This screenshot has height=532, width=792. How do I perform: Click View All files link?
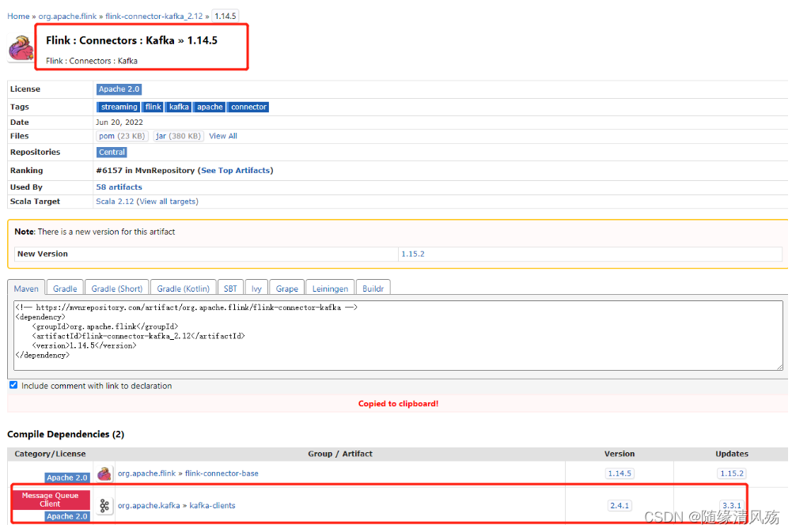coord(223,136)
